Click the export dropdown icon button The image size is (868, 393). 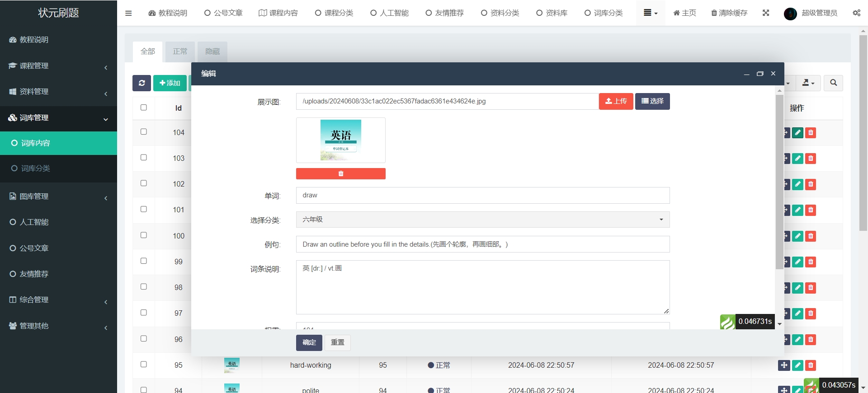point(808,83)
